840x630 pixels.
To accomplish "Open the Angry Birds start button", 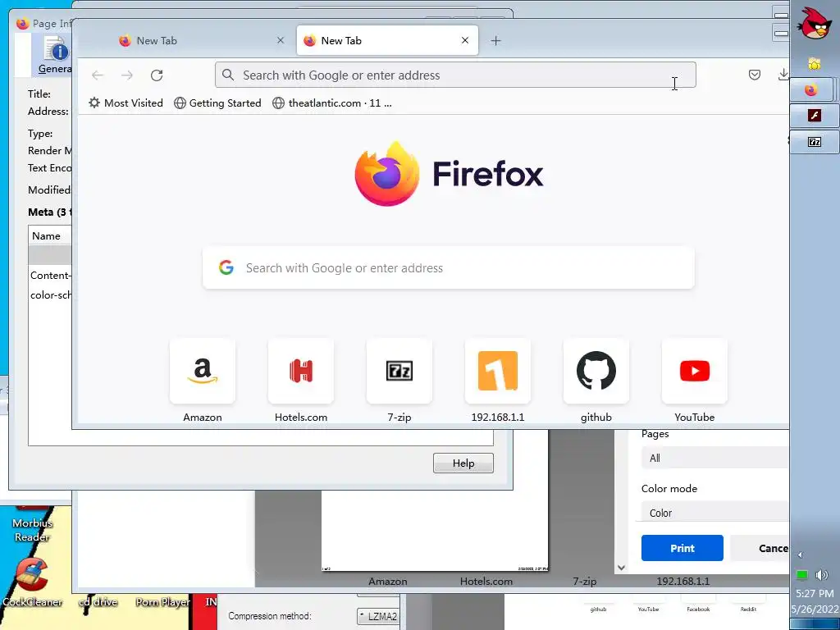I will coord(815,23).
